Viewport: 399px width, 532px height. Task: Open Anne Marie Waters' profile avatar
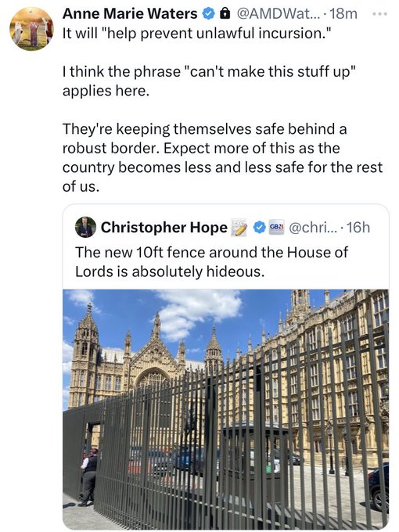click(x=31, y=29)
